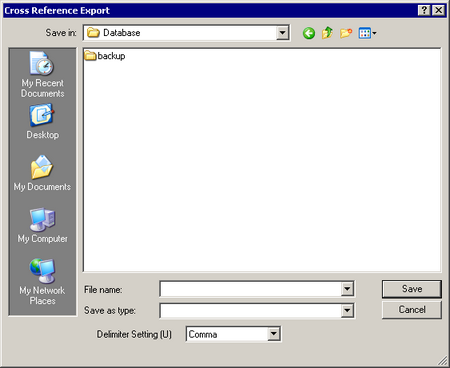Expand the Save in location dropdown

pyautogui.click(x=282, y=33)
